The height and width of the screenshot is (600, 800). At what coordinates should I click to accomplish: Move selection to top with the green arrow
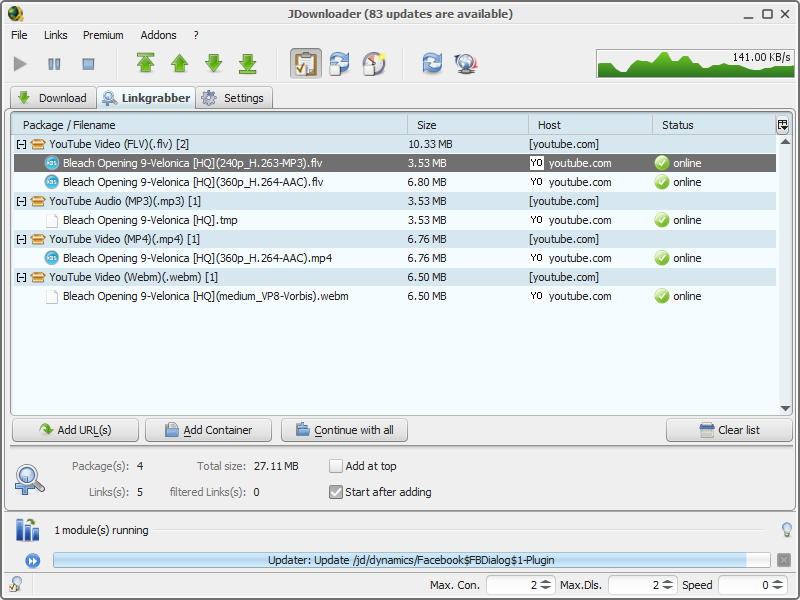click(146, 63)
